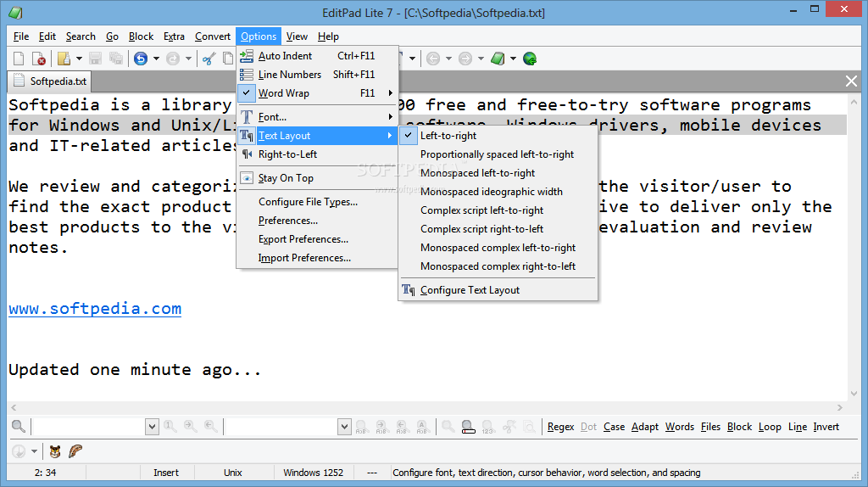This screenshot has width=868, height=487.
Task: Select the Softpedia.txt file tab
Action: point(50,81)
